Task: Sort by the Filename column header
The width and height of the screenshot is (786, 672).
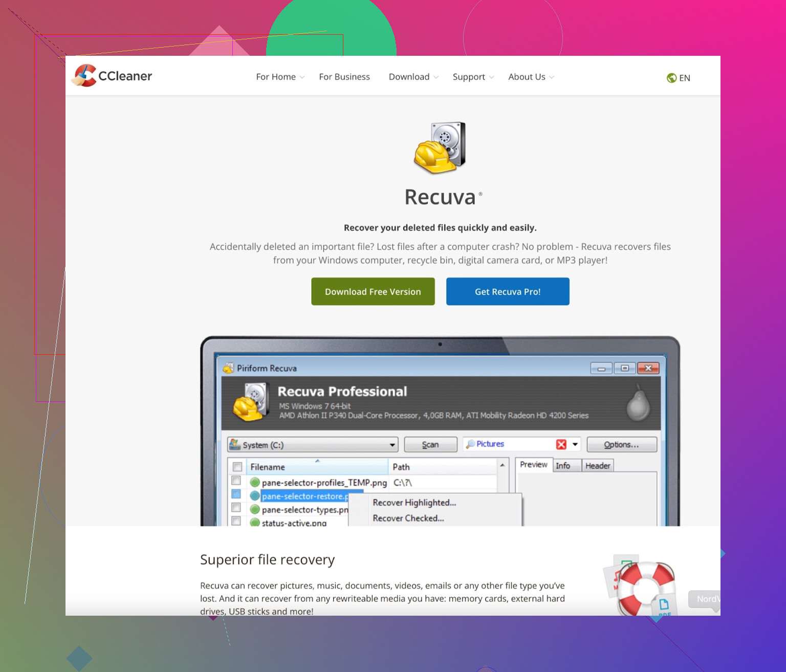Action: [x=317, y=467]
